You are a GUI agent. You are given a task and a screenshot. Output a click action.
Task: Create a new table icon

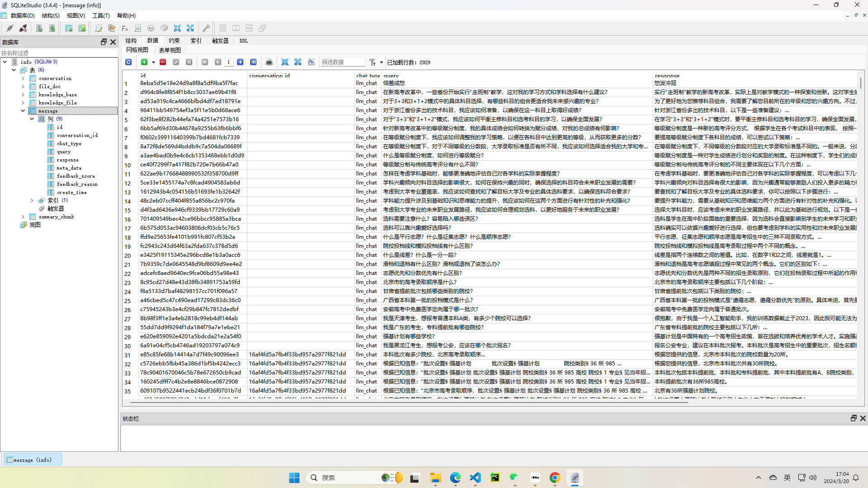pyautogui.click(x=69, y=28)
